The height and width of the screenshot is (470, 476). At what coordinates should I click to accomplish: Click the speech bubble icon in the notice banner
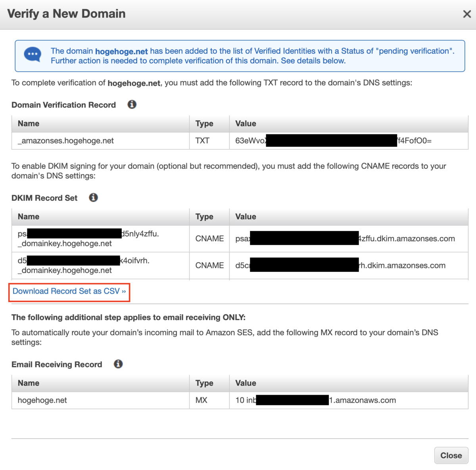(33, 55)
